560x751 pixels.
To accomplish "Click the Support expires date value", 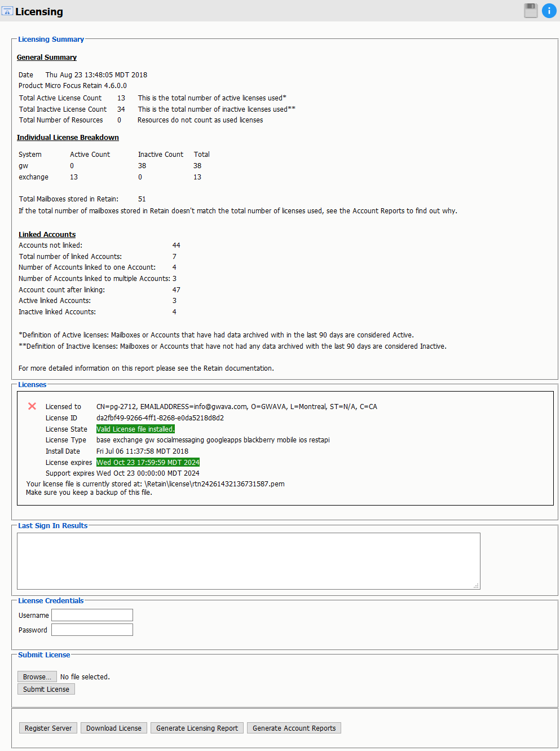I will [148, 473].
